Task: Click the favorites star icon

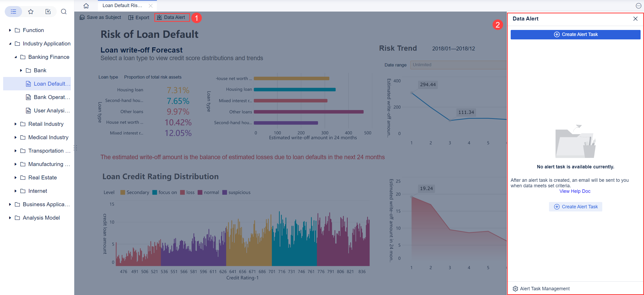Action: point(31,12)
